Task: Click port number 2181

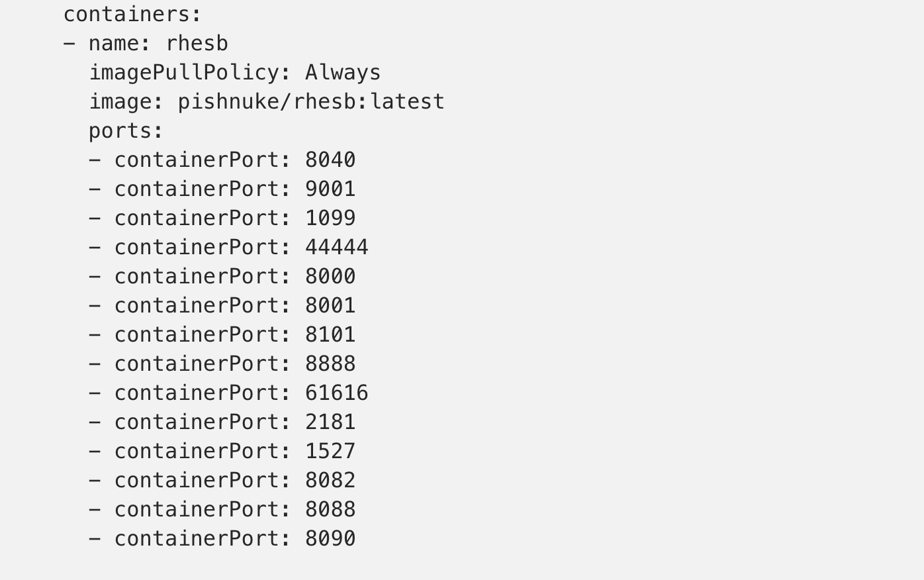Action: click(x=330, y=422)
